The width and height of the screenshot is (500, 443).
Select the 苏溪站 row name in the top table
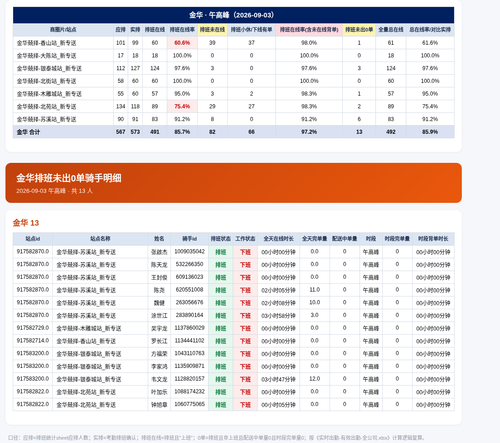(x=46, y=119)
